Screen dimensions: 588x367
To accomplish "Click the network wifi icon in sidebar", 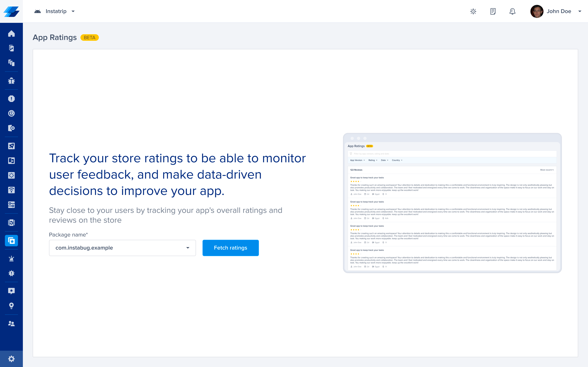I will coord(11,190).
